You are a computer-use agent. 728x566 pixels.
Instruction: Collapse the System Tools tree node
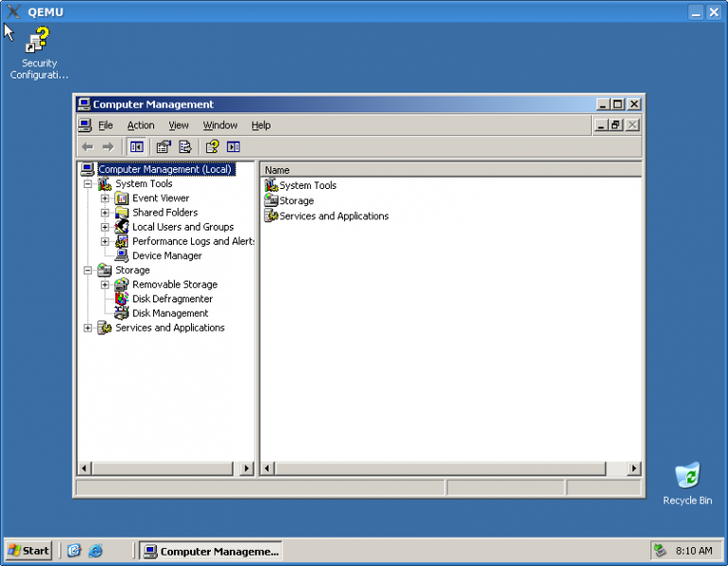tap(88, 184)
